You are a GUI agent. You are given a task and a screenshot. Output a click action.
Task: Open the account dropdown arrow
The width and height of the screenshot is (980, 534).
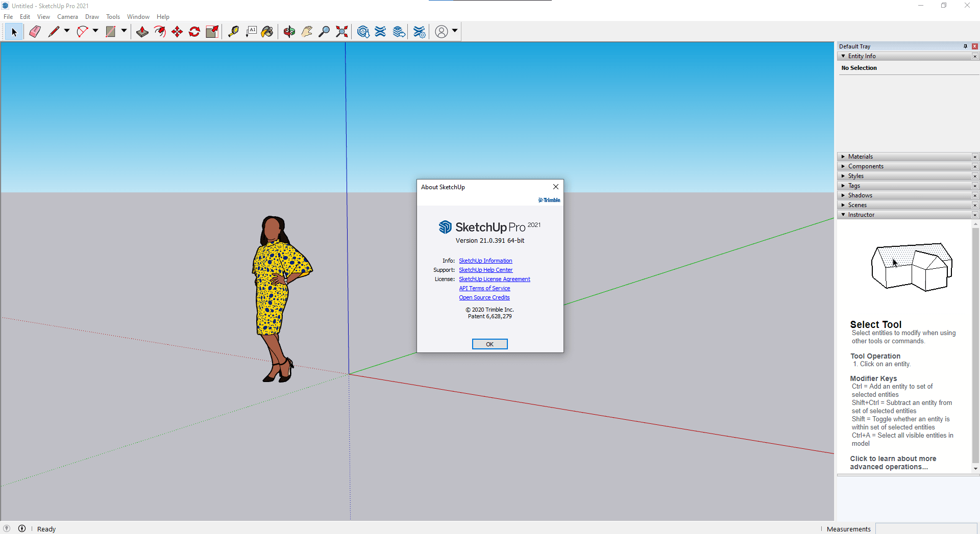click(455, 31)
